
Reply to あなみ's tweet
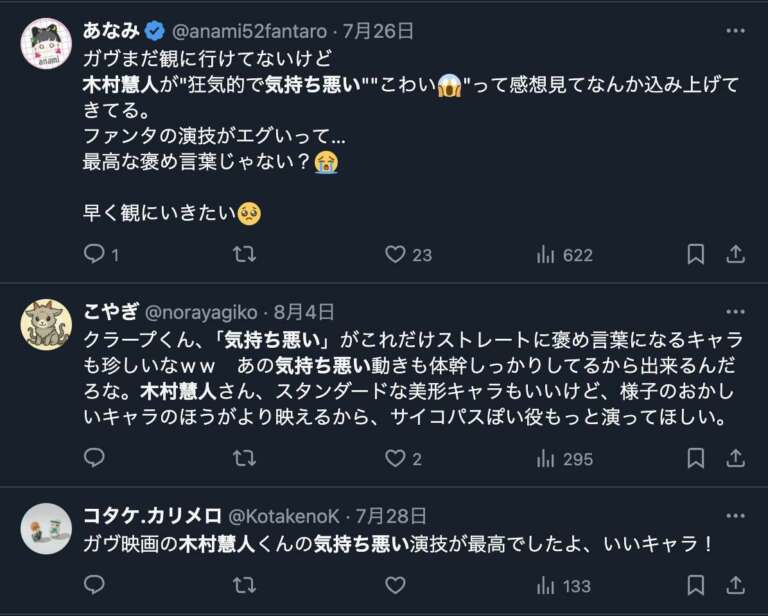click(95, 254)
